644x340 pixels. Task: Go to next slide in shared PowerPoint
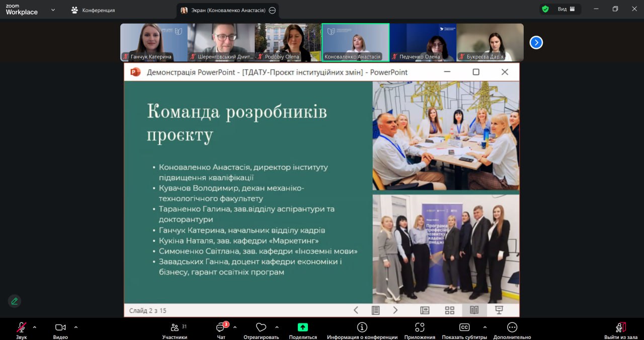pyautogui.click(x=395, y=310)
